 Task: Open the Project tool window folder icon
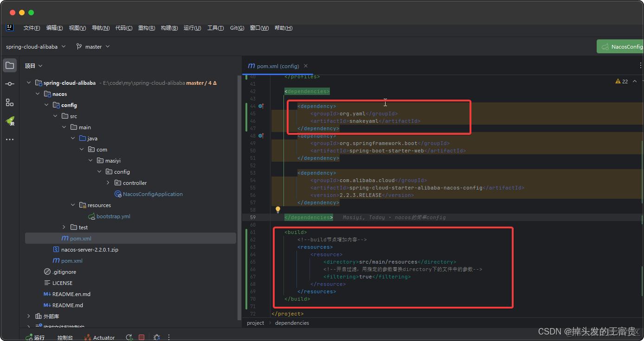pyautogui.click(x=10, y=65)
